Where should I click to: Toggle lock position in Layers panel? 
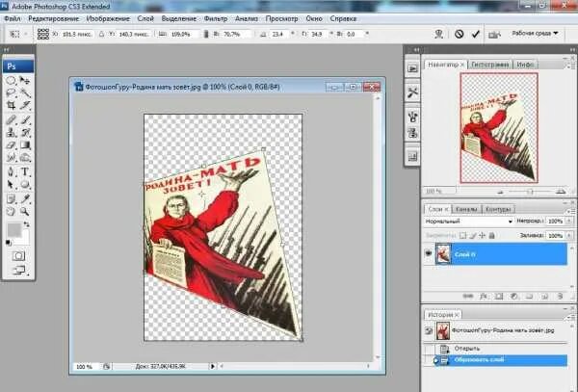coord(482,235)
